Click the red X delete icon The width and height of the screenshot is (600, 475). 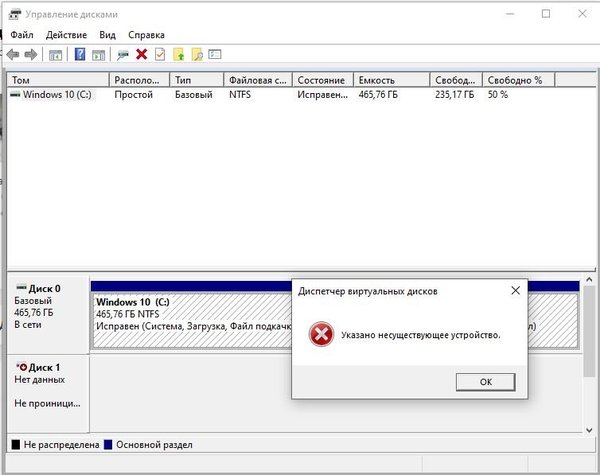pos(142,54)
